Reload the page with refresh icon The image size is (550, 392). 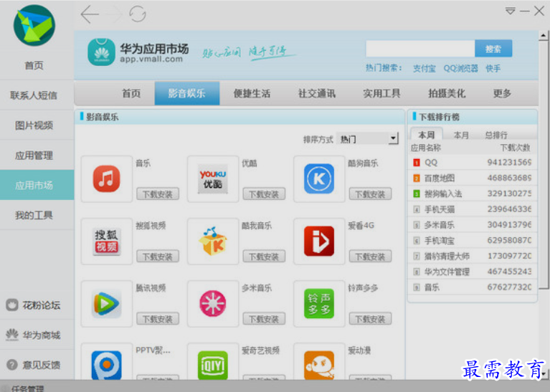pos(137,14)
